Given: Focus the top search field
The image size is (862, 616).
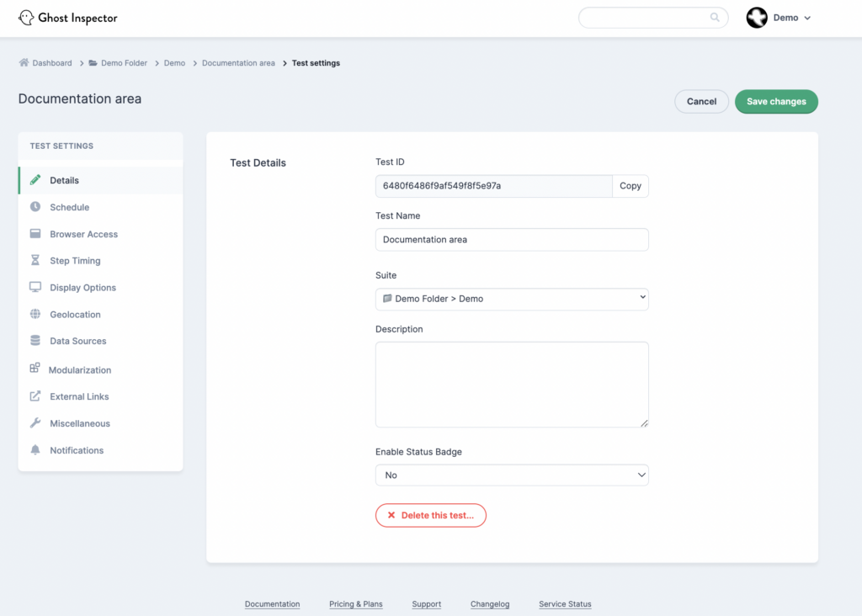Looking at the screenshot, I should [x=653, y=18].
